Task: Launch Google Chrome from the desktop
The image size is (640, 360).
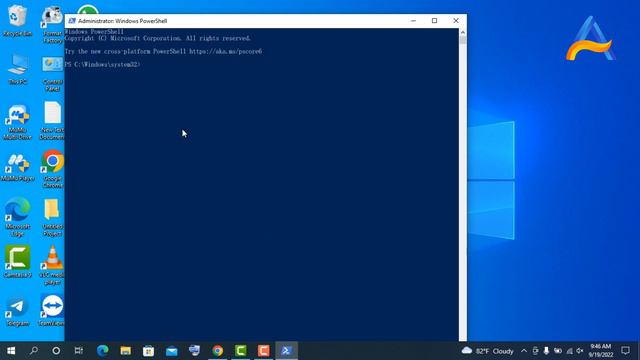Action: pyautogui.click(x=52, y=169)
